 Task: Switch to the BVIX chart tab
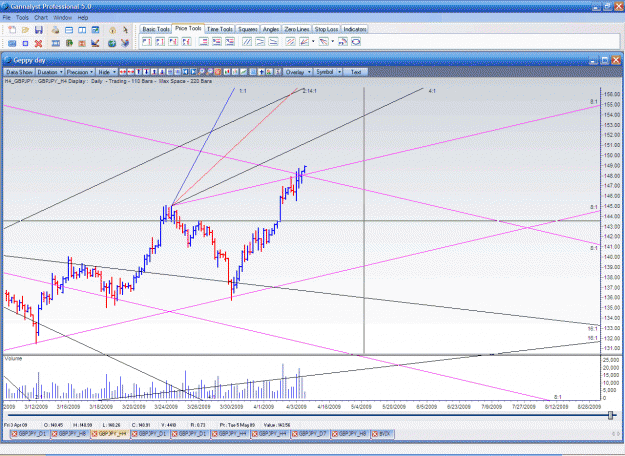(x=383, y=434)
